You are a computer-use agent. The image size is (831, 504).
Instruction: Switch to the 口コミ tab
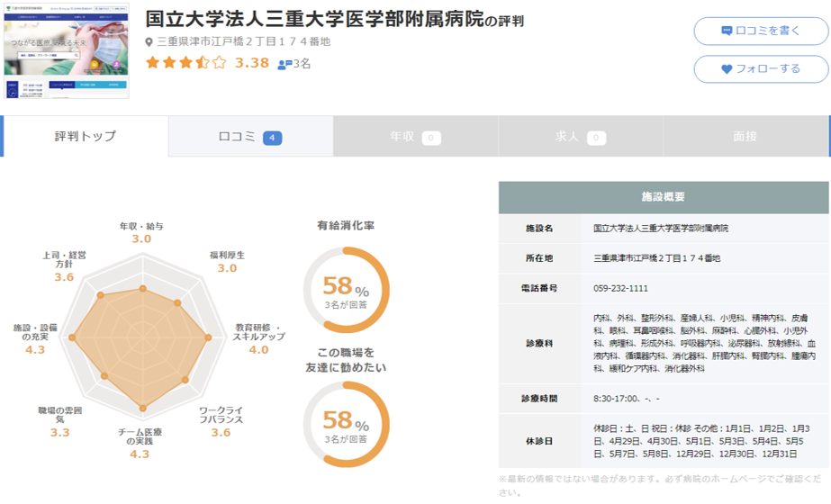pos(250,137)
